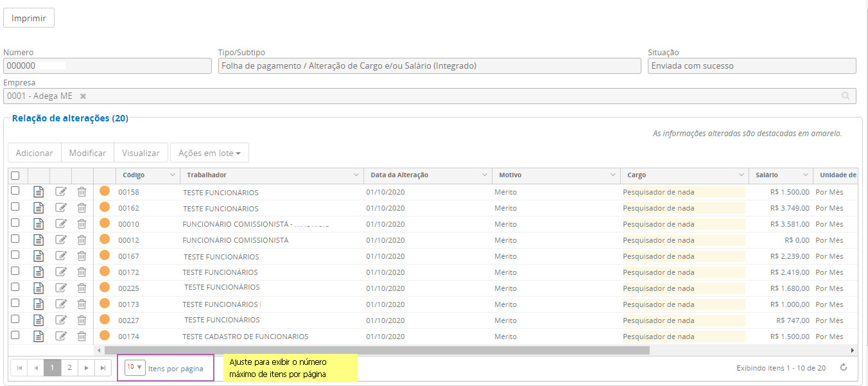The width and height of the screenshot is (868, 386).
Task: Click pencil icon for row 00173
Action: point(61,303)
